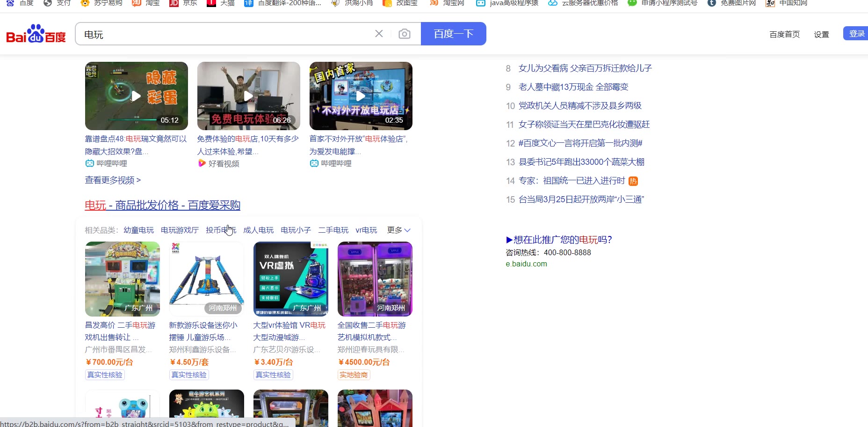Open the 天猫 bookmark
Viewport: 868px width, 427px height.
[x=220, y=3]
